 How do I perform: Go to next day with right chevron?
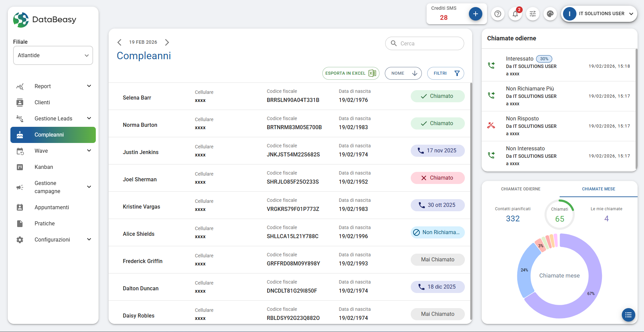click(x=167, y=42)
